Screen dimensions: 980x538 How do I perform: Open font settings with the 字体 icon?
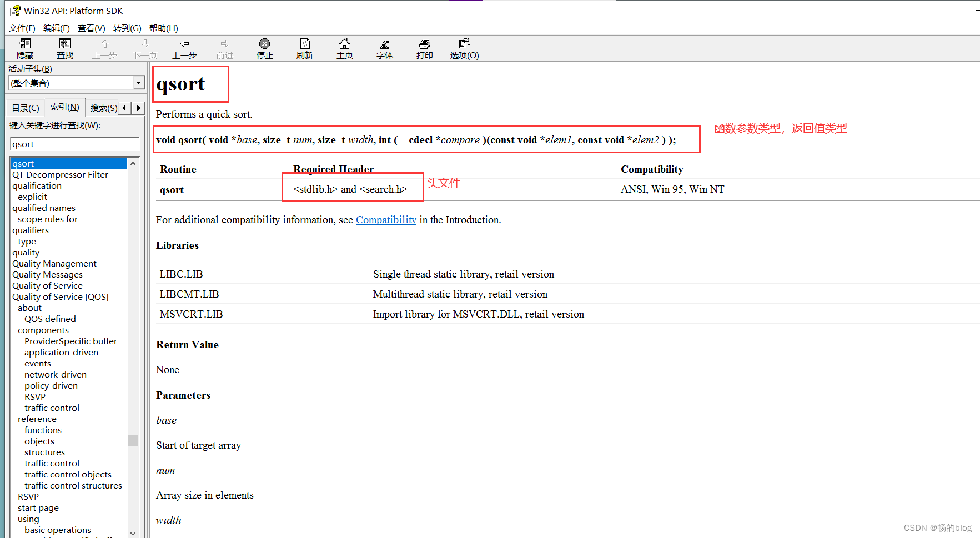385,48
